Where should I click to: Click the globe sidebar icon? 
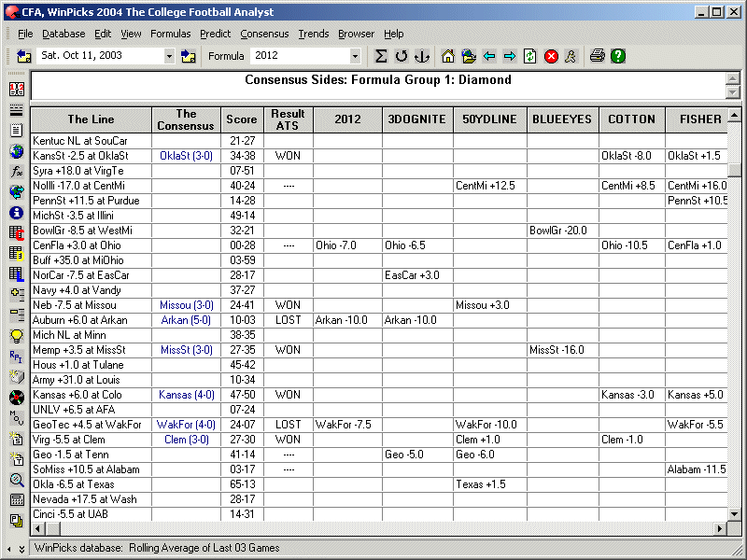17,151
